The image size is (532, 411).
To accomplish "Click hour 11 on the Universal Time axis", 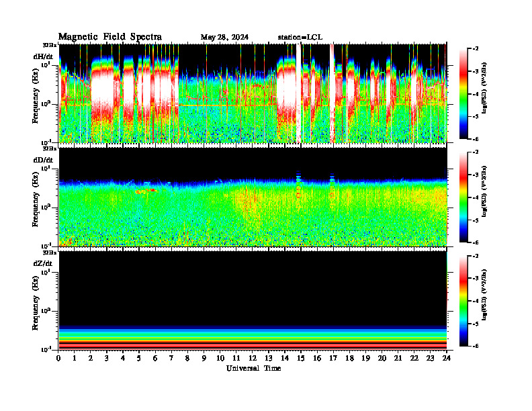I will [x=236, y=358].
